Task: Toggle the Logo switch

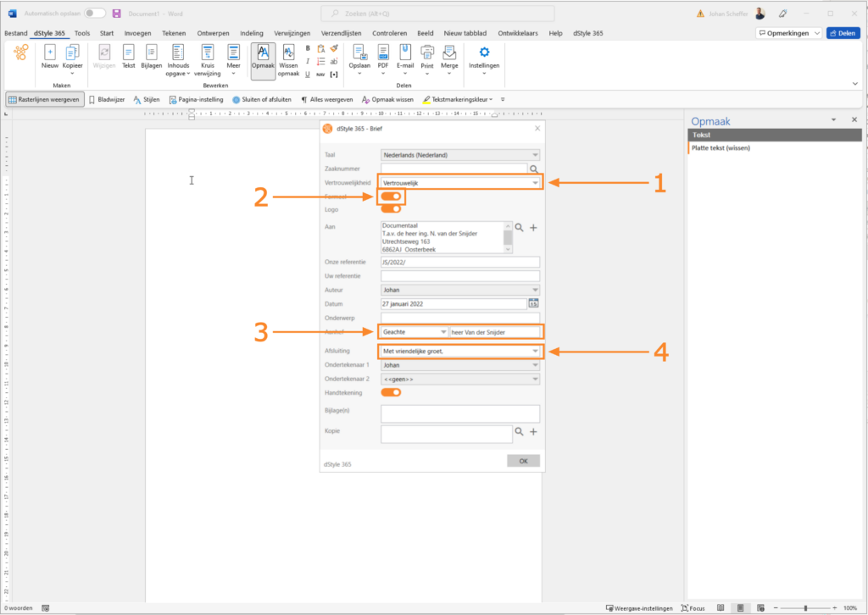Action: (391, 208)
